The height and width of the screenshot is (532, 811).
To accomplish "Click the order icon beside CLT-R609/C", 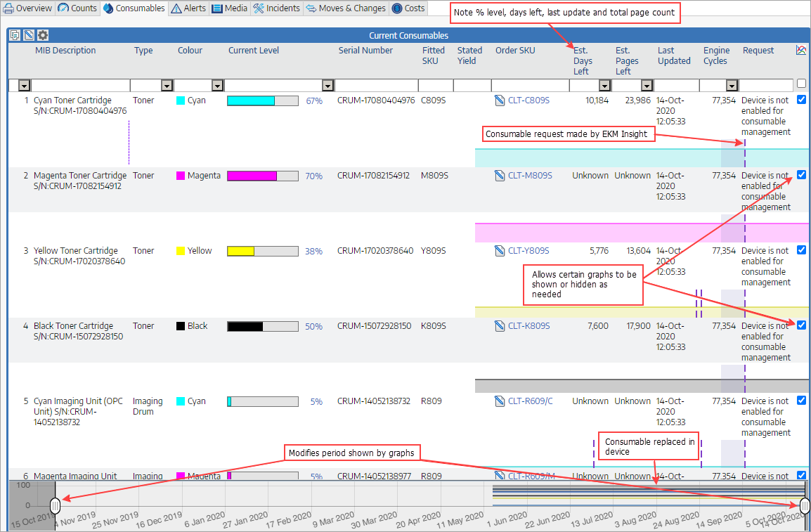I will pos(500,401).
